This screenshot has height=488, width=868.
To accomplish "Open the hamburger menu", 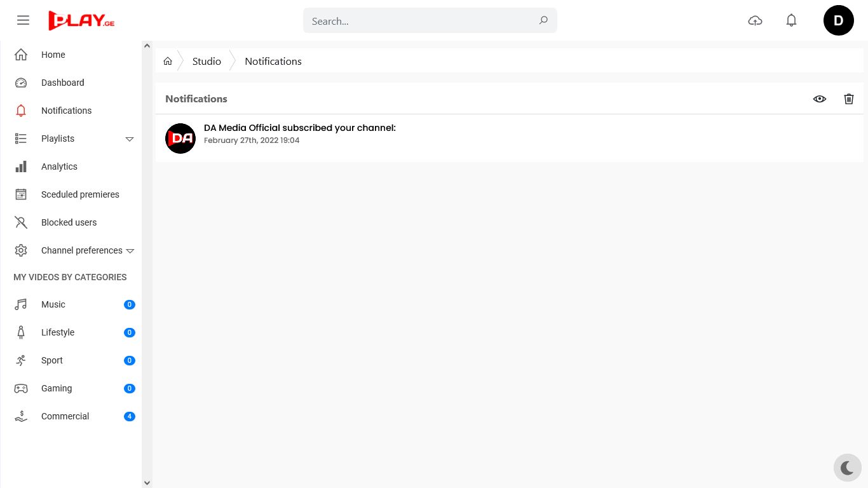I will (x=24, y=20).
